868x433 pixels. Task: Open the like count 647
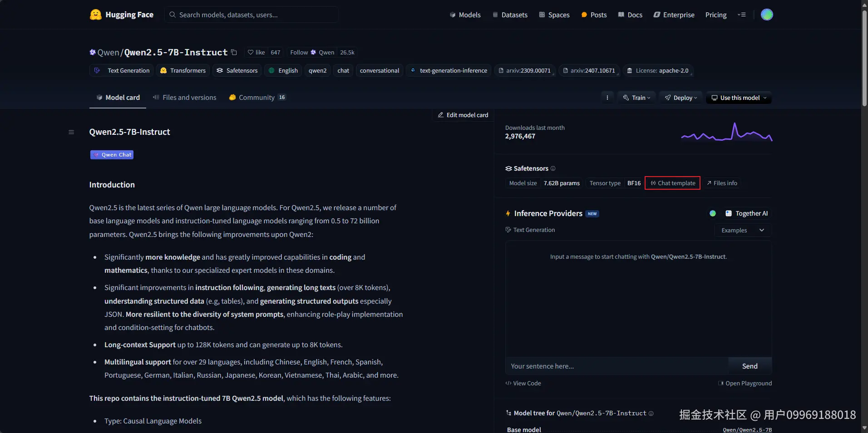tap(276, 52)
